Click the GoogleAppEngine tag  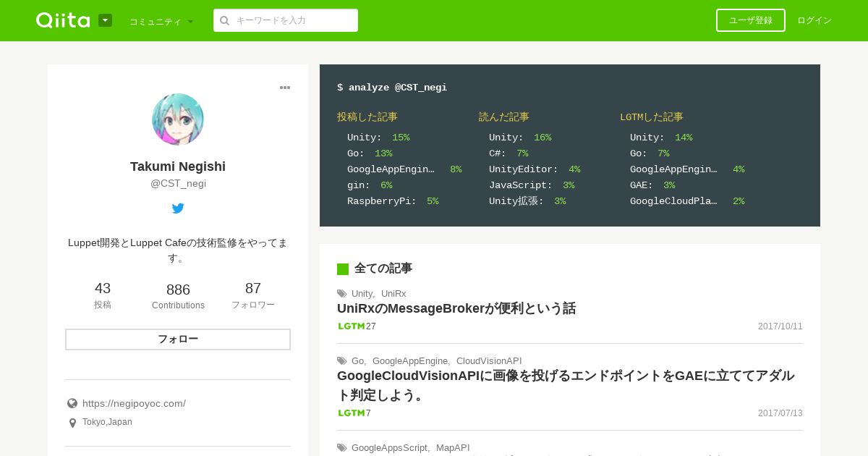[410, 360]
